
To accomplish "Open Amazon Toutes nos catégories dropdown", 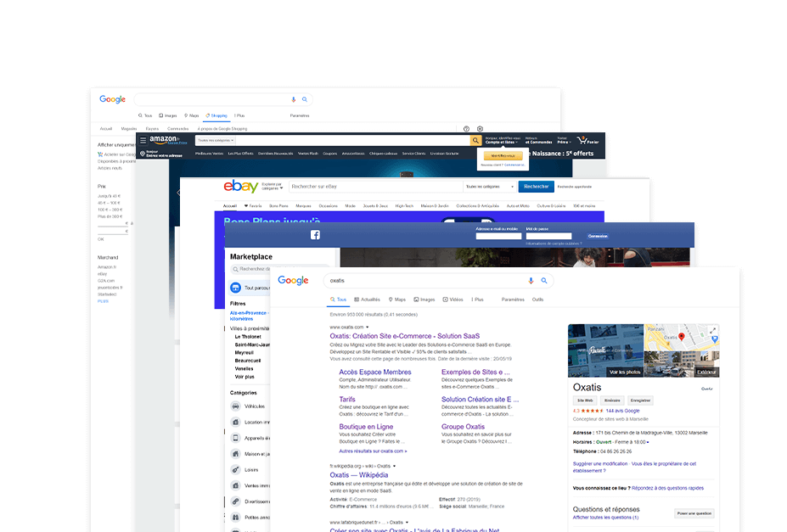I will (216, 140).
